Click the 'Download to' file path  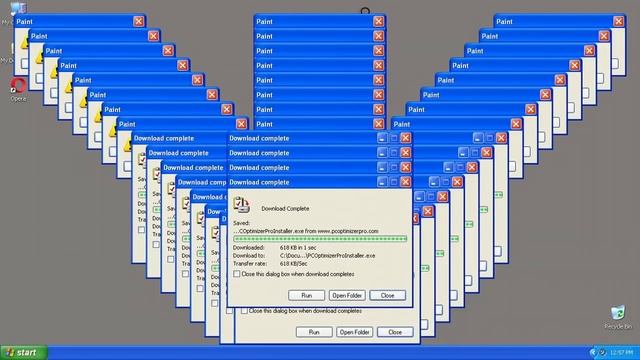coord(327,256)
